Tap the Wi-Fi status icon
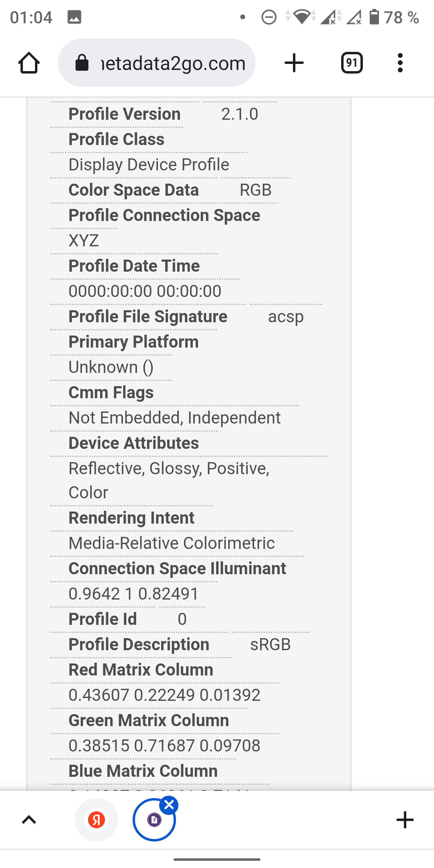 [301, 17]
